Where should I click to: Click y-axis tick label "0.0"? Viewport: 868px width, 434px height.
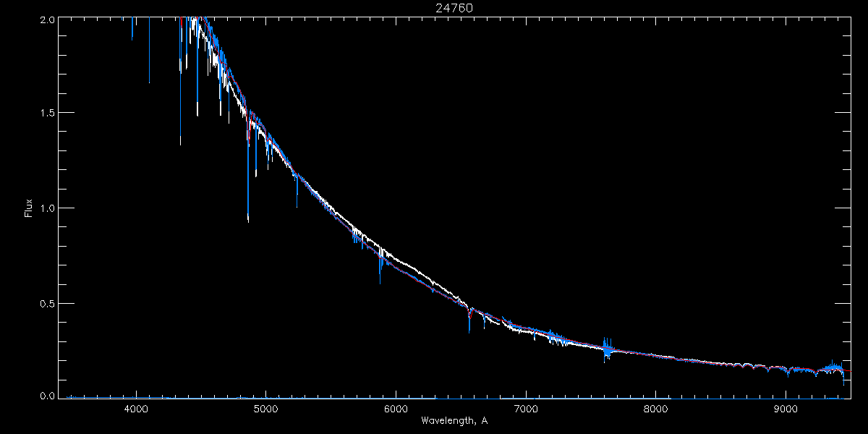click(x=46, y=395)
